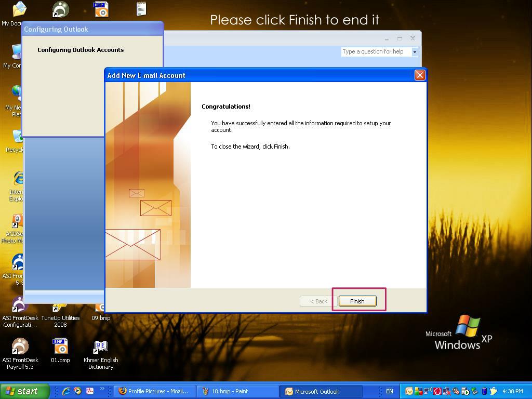Click the disconnected network tray icon
The image size is (532, 399).
[x=446, y=391]
